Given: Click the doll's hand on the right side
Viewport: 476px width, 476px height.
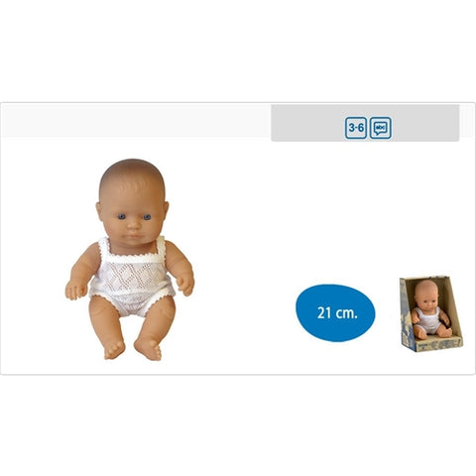Looking at the screenshot, I should point(185,284).
